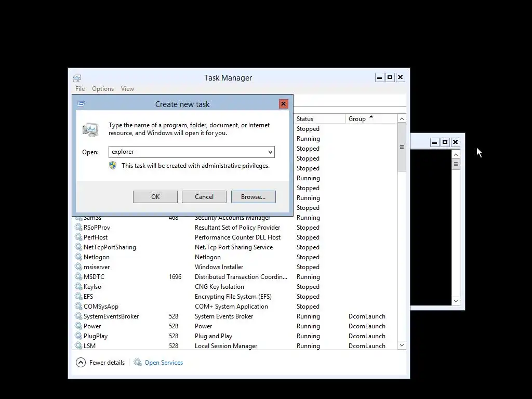The image size is (532, 399).
Task: Click the Netlogon service gear icon
Action: (x=78, y=257)
